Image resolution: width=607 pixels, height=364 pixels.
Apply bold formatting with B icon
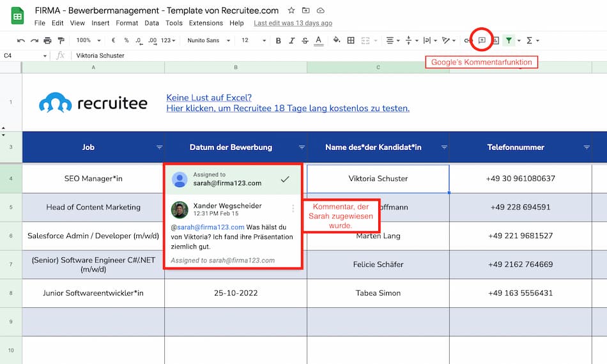click(x=278, y=40)
